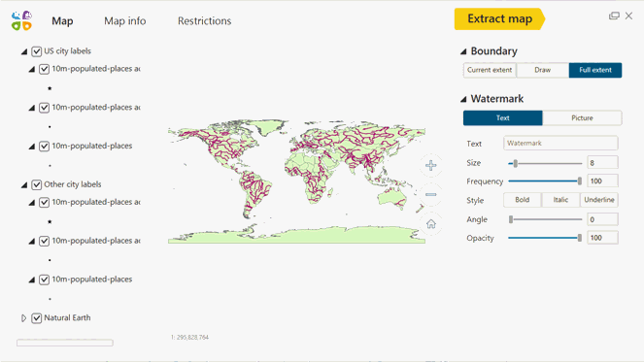This screenshot has height=362, width=644.
Task: Select the Current extent boundary option
Action: (490, 70)
